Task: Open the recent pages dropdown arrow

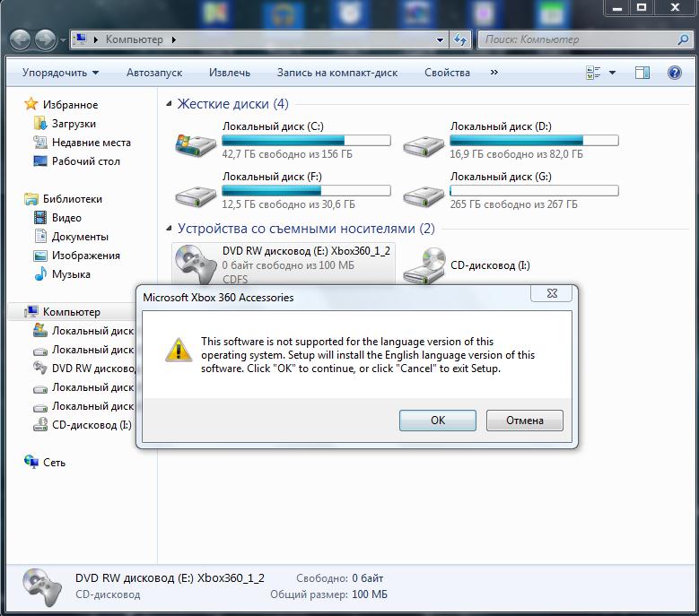Action: pos(63,40)
